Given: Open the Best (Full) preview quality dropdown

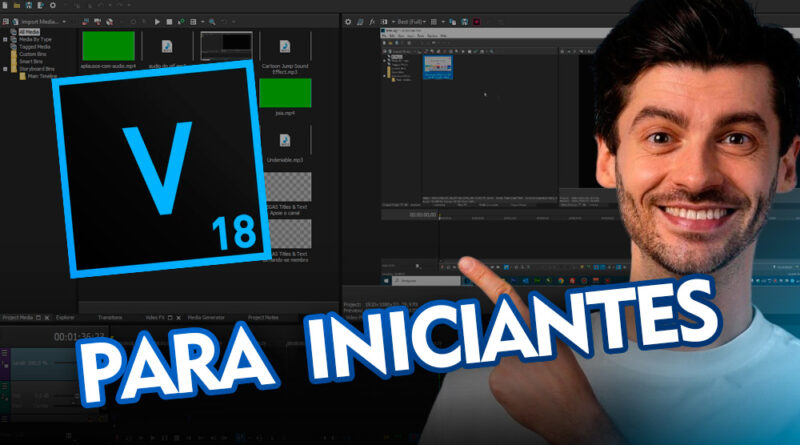Looking at the screenshot, I should coord(412,22).
